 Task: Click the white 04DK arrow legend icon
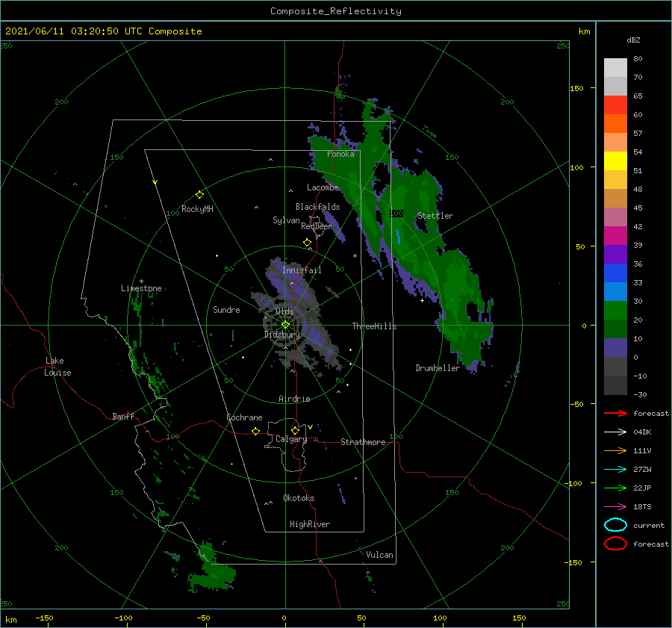point(615,432)
